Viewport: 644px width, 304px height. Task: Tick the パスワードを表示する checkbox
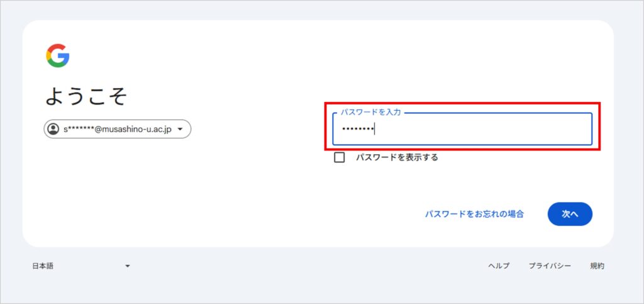click(340, 157)
